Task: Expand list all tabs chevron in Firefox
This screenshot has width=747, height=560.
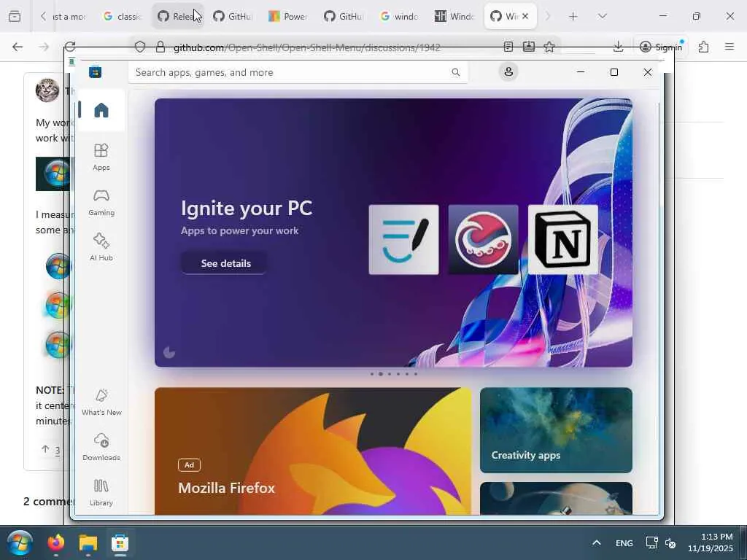Action: click(x=602, y=17)
